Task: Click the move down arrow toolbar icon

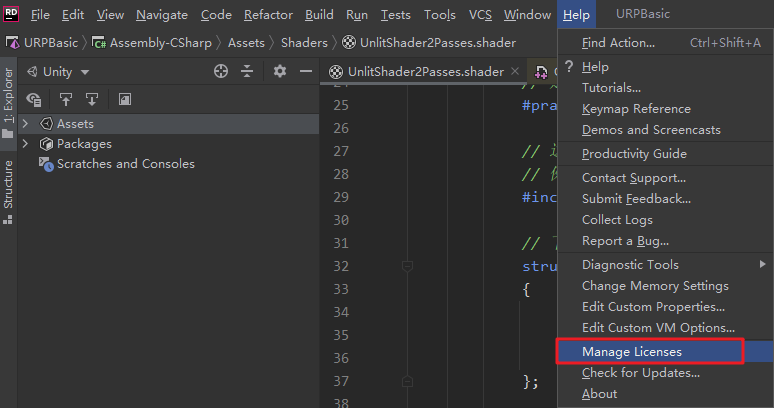Action: [x=92, y=100]
